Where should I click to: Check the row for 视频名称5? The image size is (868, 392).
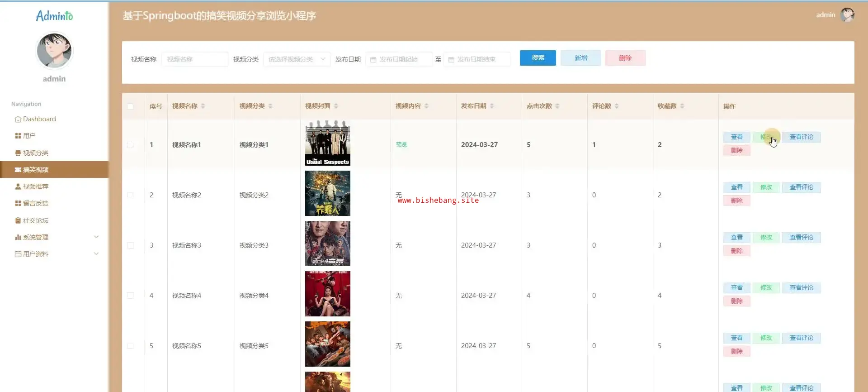tap(130, 346)
